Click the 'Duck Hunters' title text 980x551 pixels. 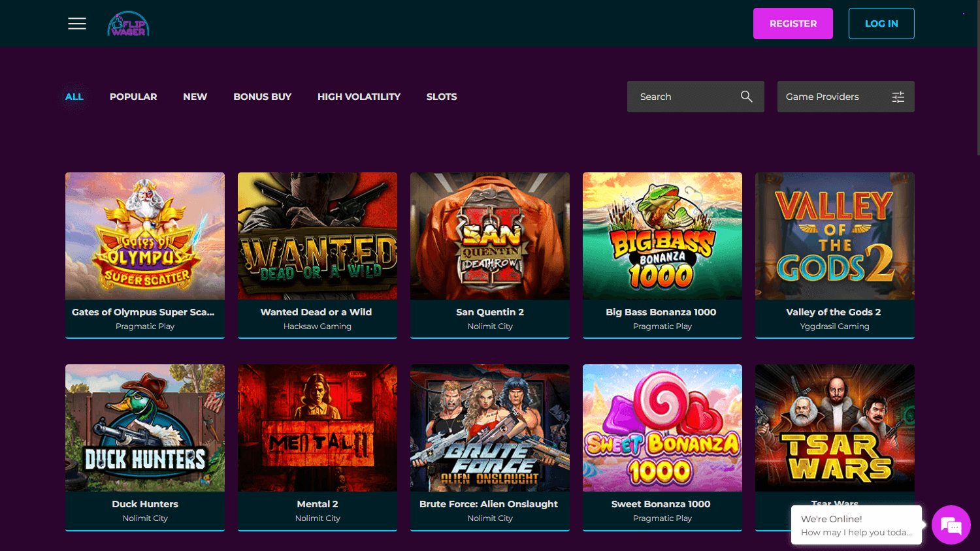tap(145, 504)
